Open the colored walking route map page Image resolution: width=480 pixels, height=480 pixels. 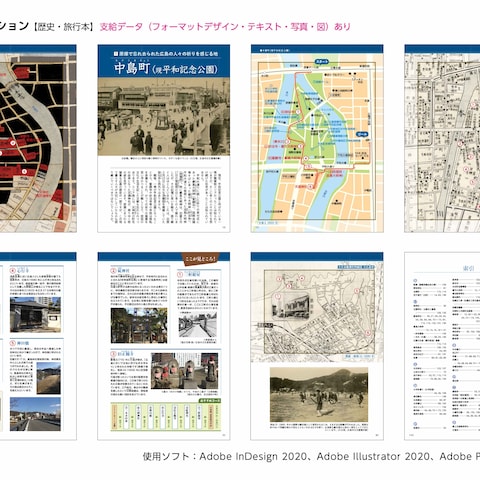click(x=317, y=138)
